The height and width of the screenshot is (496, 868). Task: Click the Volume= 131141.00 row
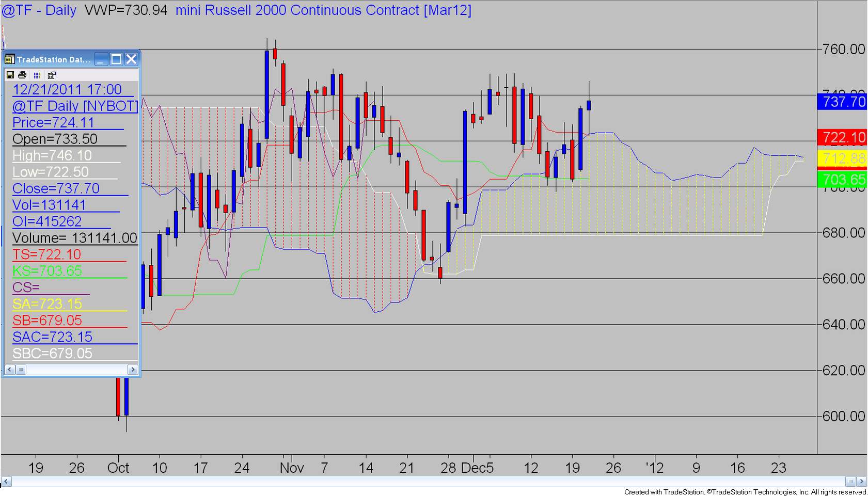click(75, 238)
